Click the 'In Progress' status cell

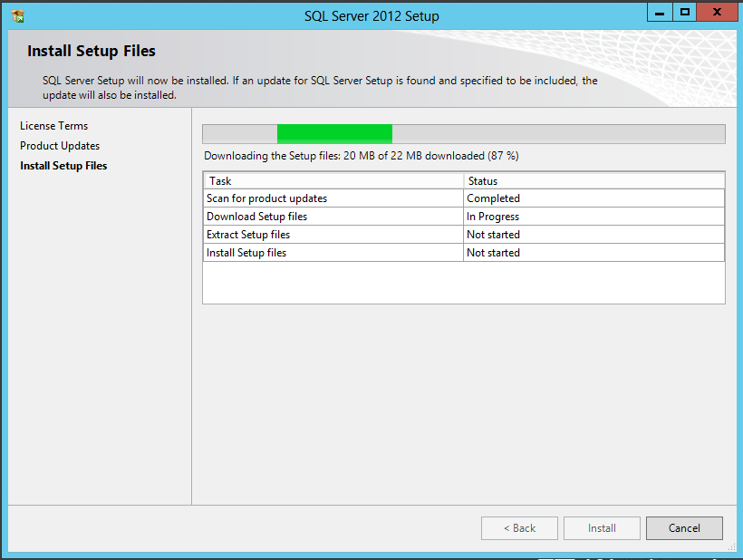pyautogui.click(x=594, y=217)
